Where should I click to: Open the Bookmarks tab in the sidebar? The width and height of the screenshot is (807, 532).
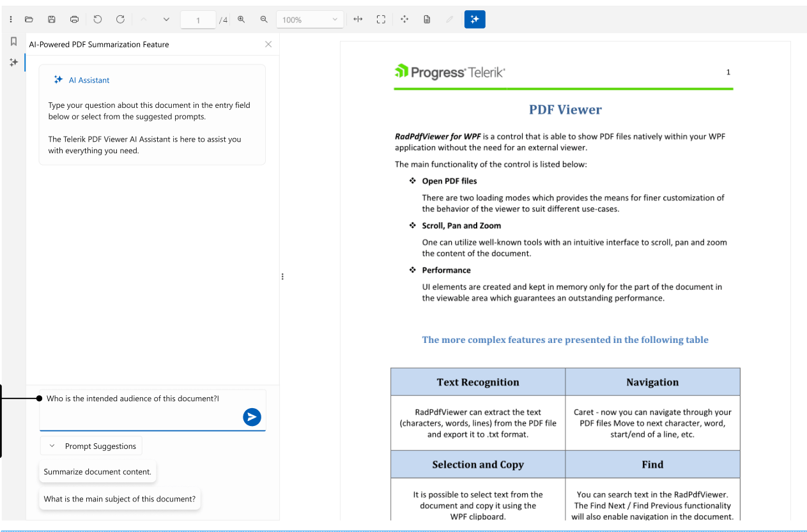coord(13,42)
